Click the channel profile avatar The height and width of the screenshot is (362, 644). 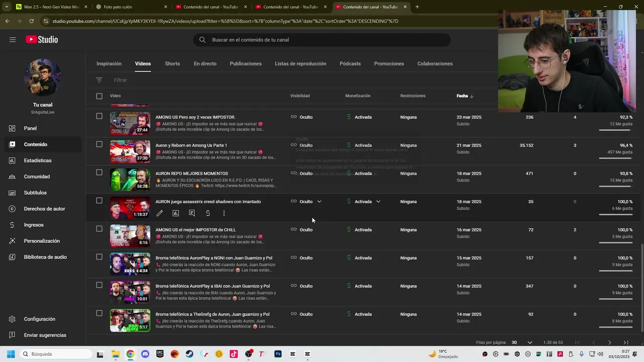43,77
